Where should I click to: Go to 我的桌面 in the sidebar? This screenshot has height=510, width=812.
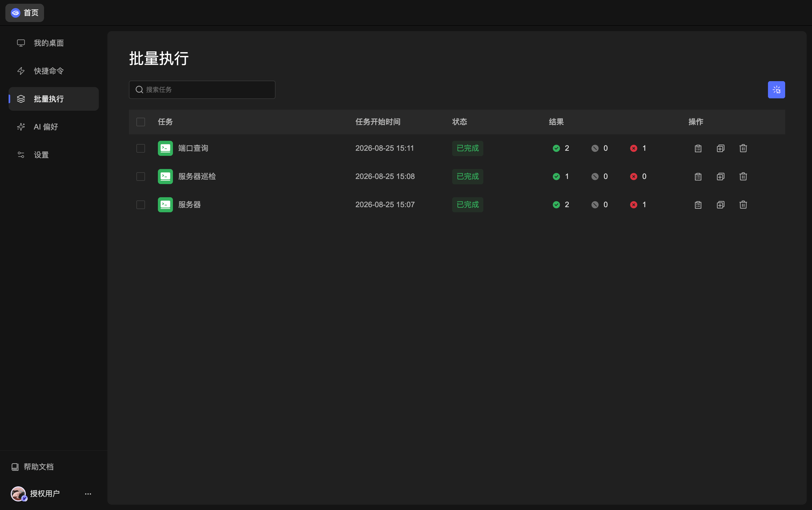point(54,43)
